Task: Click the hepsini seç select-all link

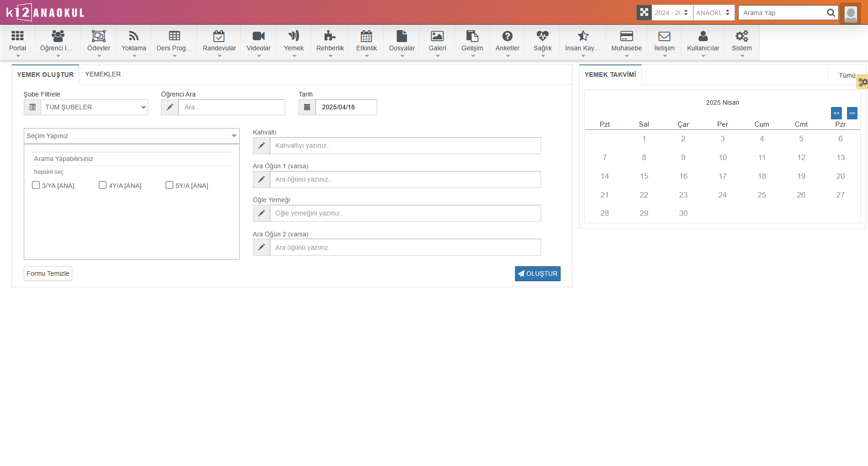Action: pyautogui.click(x=49, y=171)
